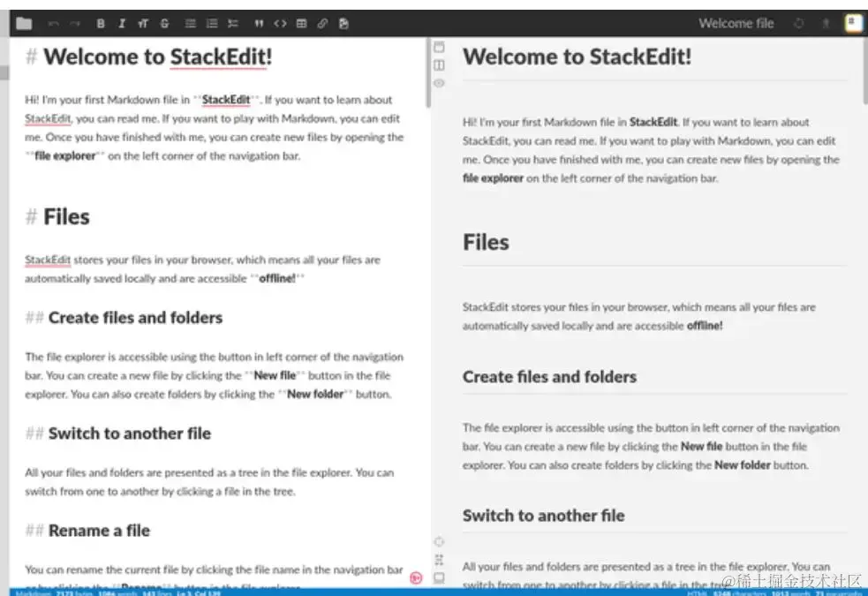Toggle the navigation bar button in side strip
868x596 pixels.
[439, 47]
